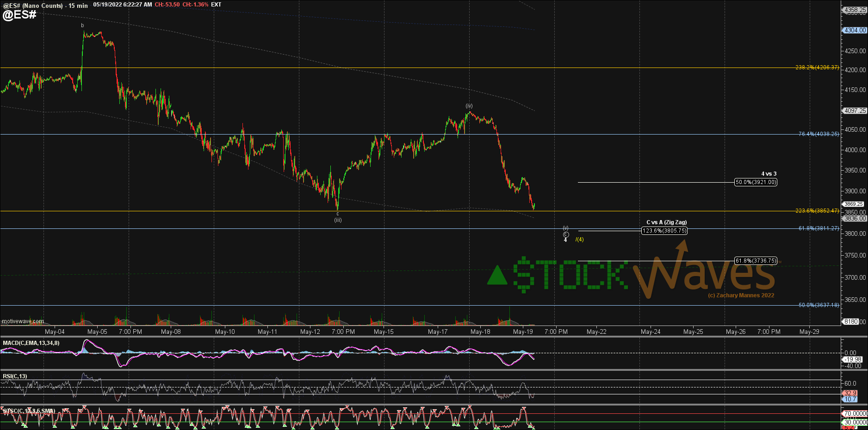Click the EXT session indicator

[216, 5]
